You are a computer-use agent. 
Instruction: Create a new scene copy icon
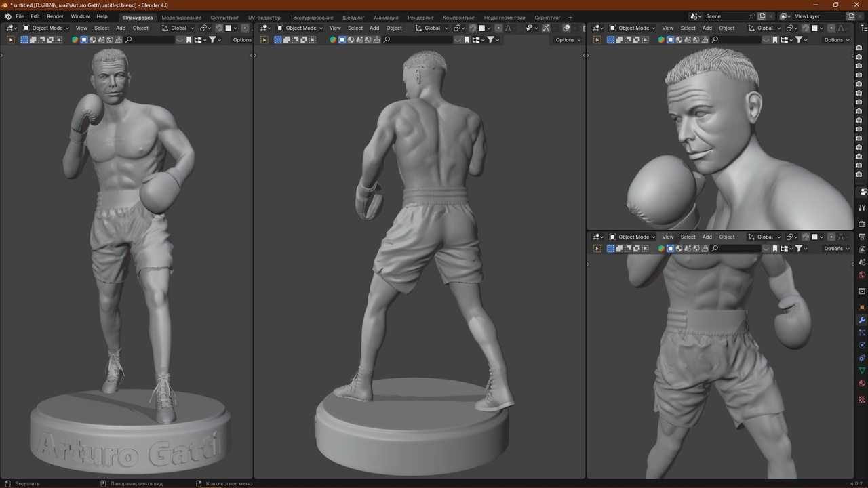tap(762, 16)
